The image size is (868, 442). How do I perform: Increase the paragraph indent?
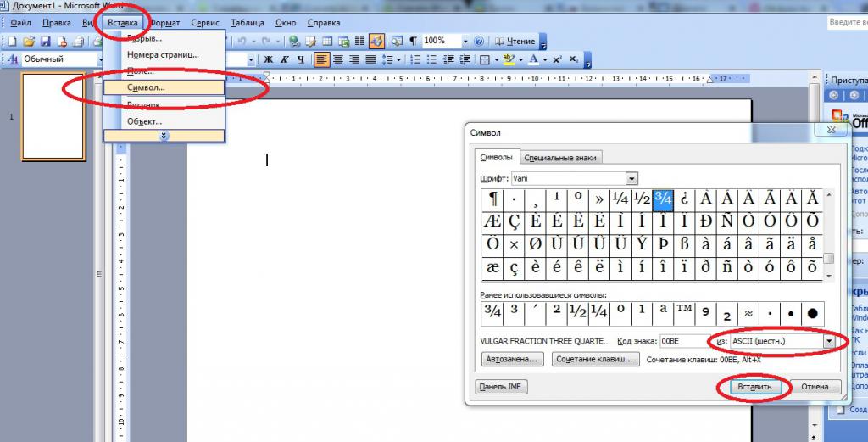pos(465,59)
